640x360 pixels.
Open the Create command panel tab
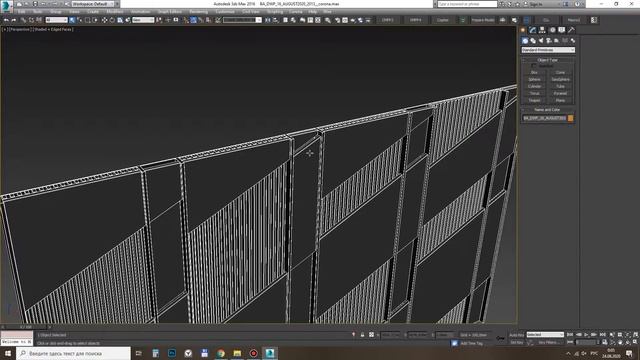pos(523,30)
